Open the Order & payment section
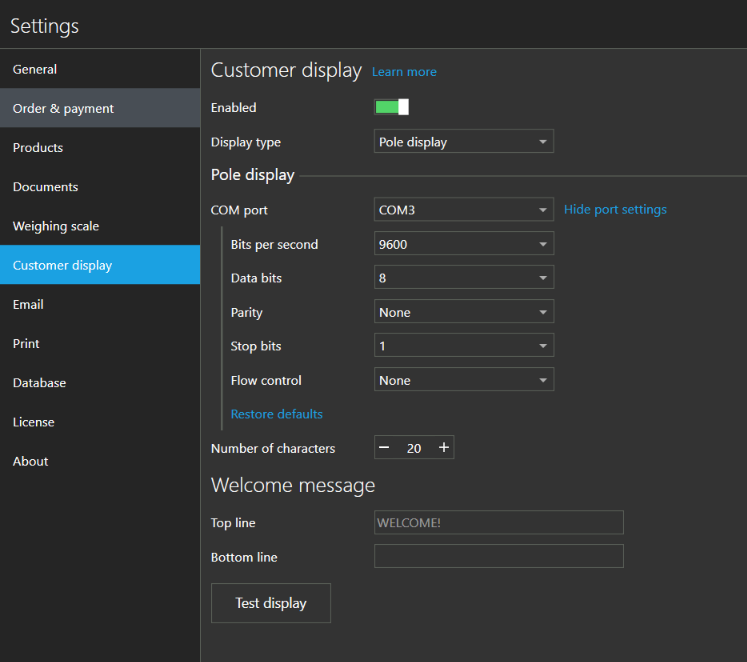 click(x=100, y=108)
